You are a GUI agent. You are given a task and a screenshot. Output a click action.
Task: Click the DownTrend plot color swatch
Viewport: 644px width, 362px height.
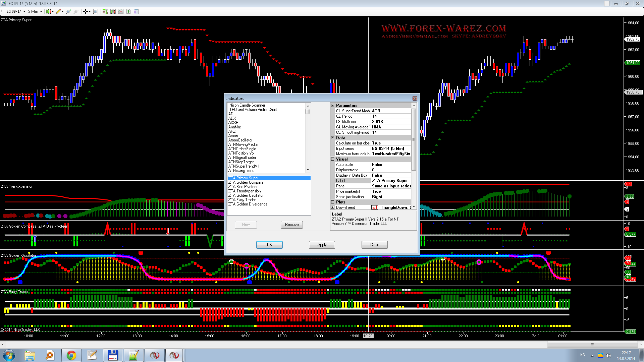pos(375,207)
